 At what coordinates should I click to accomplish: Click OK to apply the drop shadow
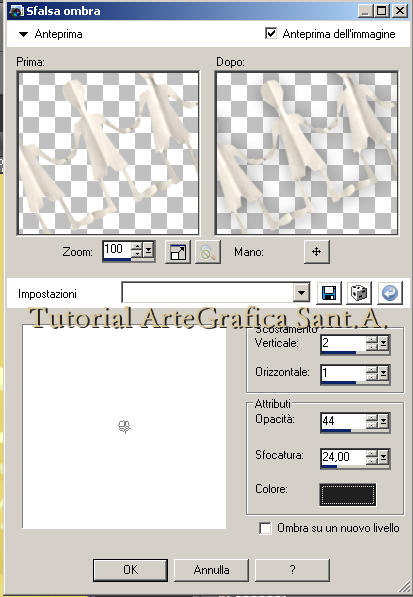coord(130,570)
